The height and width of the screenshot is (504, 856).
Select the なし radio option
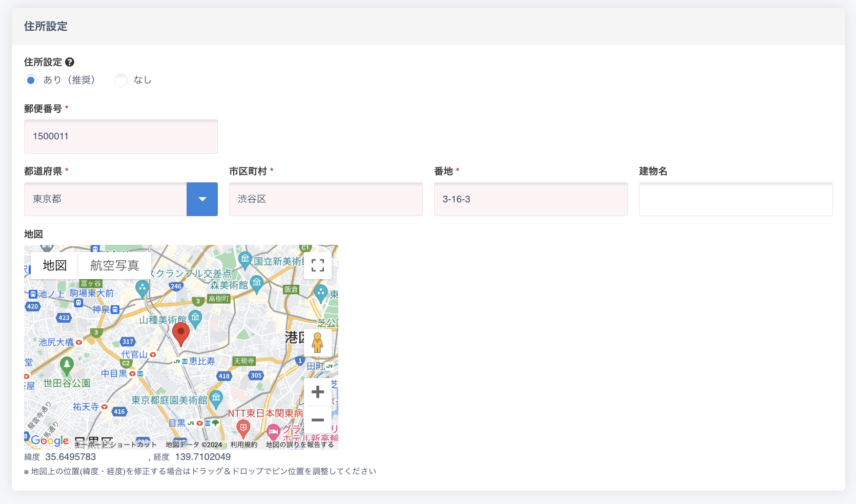pyautogui.click(x=121, y=80)
